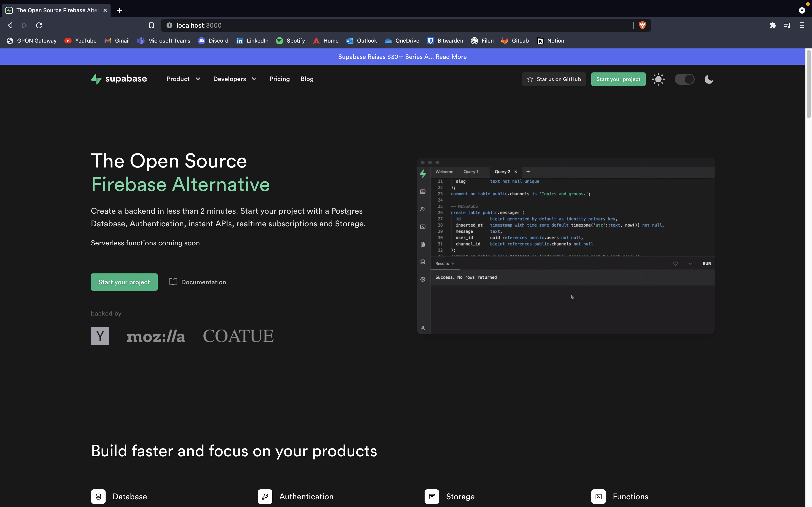The height and width of the screenshot is (507, 812).
Task: Click the Start your project button
Action: coord(124,282)
